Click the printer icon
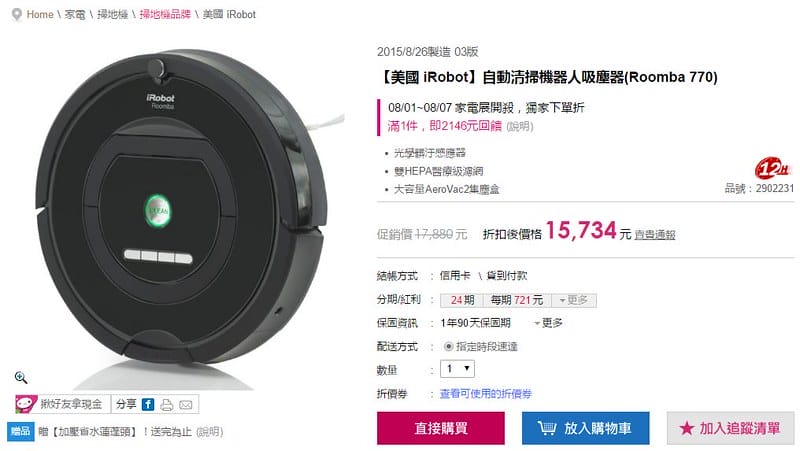Screen dimensions: 800x451 click(x=167, y=405)
